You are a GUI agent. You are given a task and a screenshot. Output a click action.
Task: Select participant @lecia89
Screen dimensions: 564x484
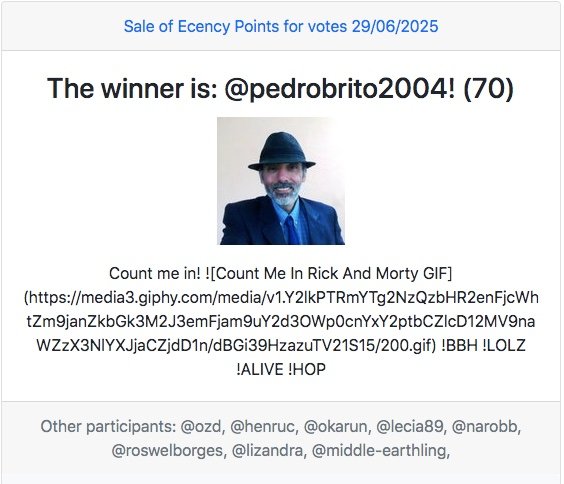(411, 427)
